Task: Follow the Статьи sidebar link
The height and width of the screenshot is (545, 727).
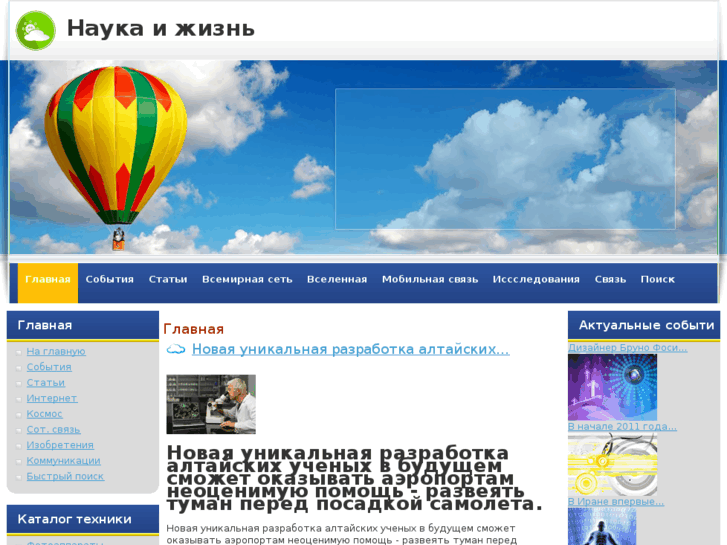Action: [x=45, y=383]
